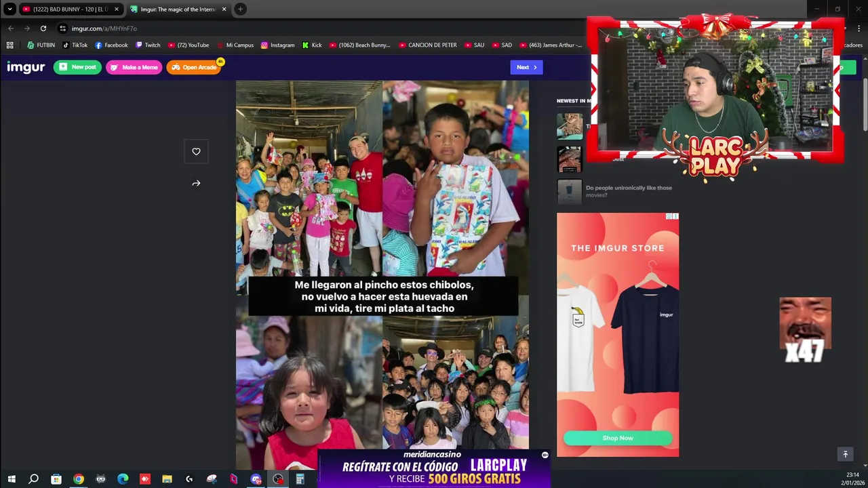This screenshot has width=868, height=488.
Task: Open the Instagram bookmark
Action: [277, 45]
